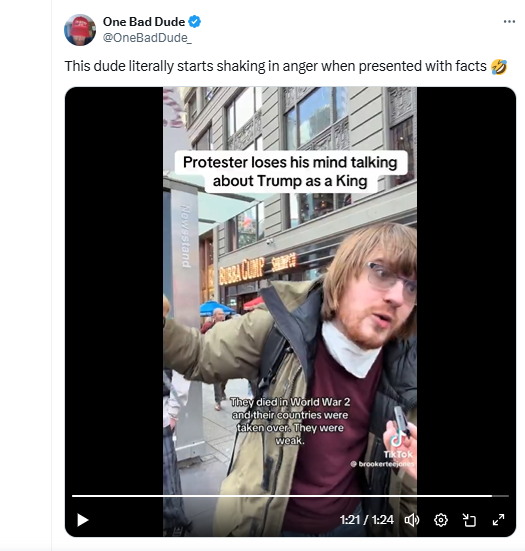Open picture-in-picture mini player icon

[469, 520]
